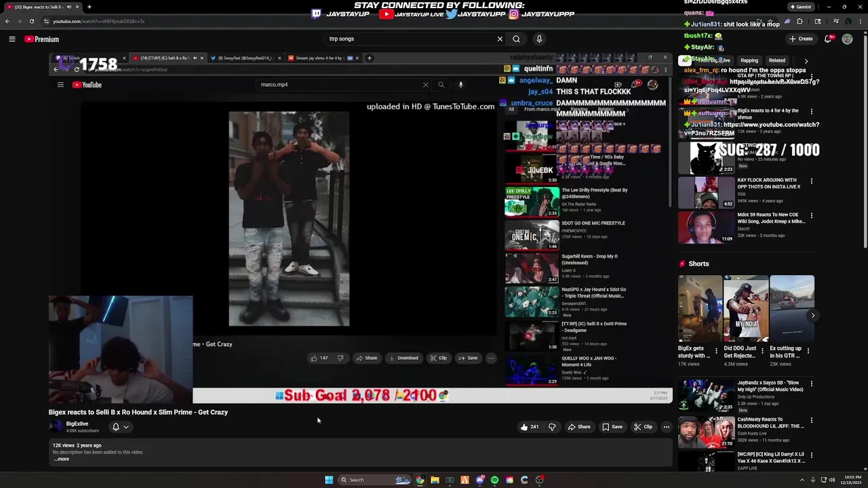Open options for 'Did DDG Just Rejecte' short

click(762, 351)
